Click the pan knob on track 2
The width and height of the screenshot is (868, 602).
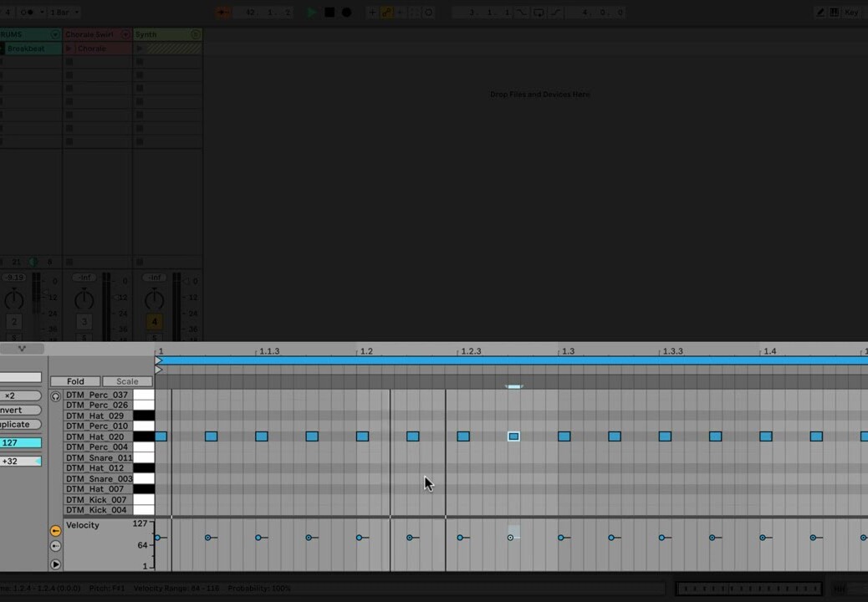[14, 300]
